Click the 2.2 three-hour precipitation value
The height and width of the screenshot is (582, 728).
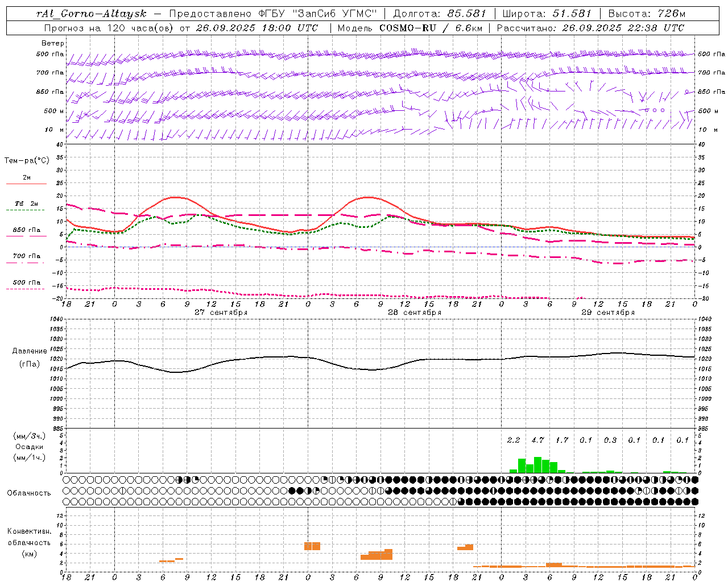click(x=514, y=440)
